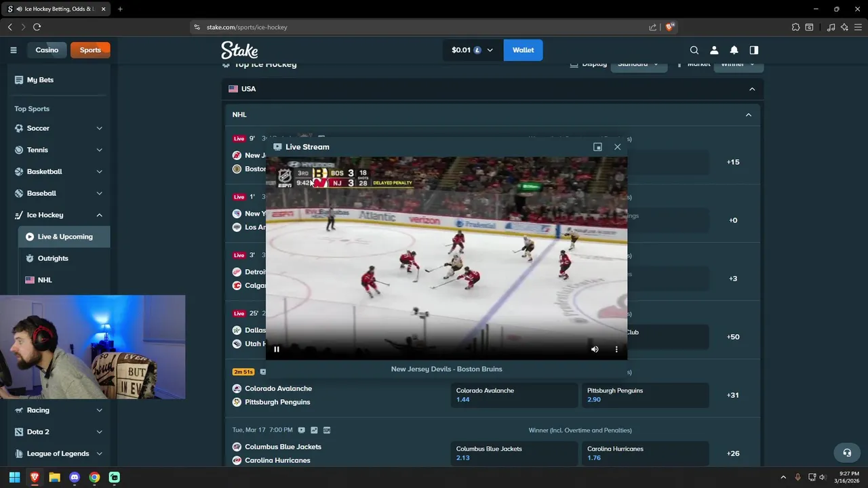Show +31 more markets for Avalanche game
The image size is (868, 488).
coord(733,395)
